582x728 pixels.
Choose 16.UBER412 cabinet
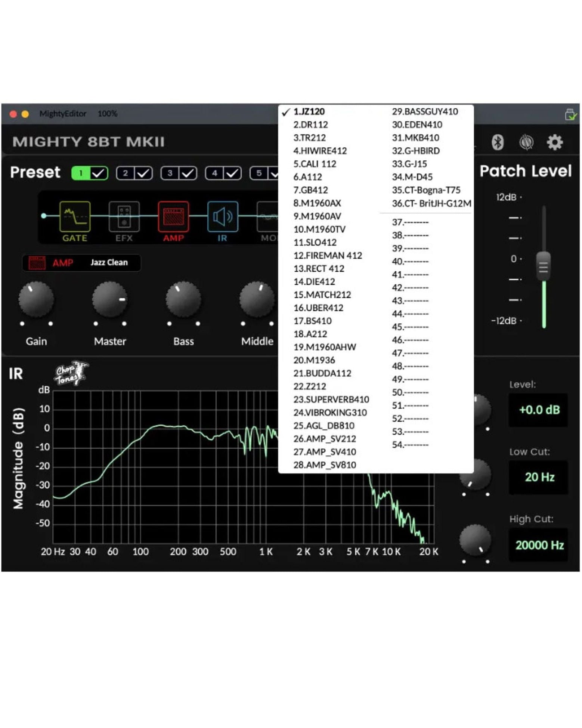coord(318,308)
